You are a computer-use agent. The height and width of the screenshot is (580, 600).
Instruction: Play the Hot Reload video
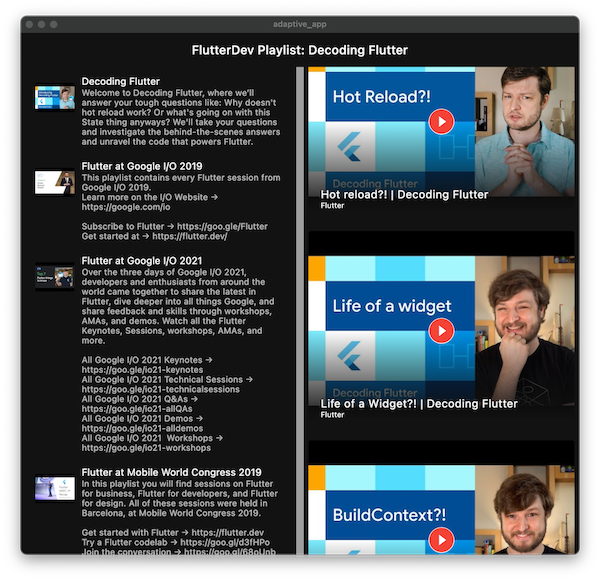[x=441, y=122]
